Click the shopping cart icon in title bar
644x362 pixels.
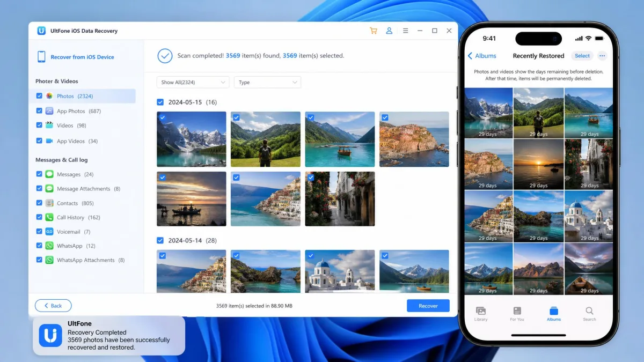coord(374,31)
